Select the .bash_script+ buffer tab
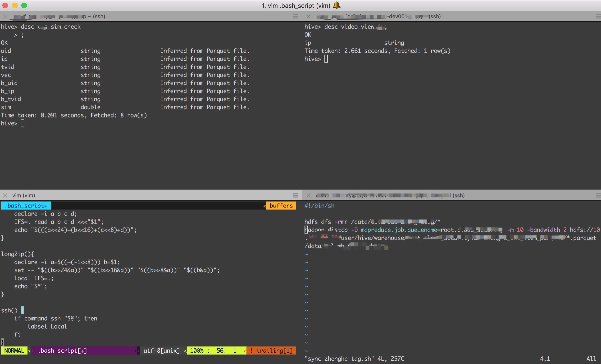601x364 pixels. [26, 206]
